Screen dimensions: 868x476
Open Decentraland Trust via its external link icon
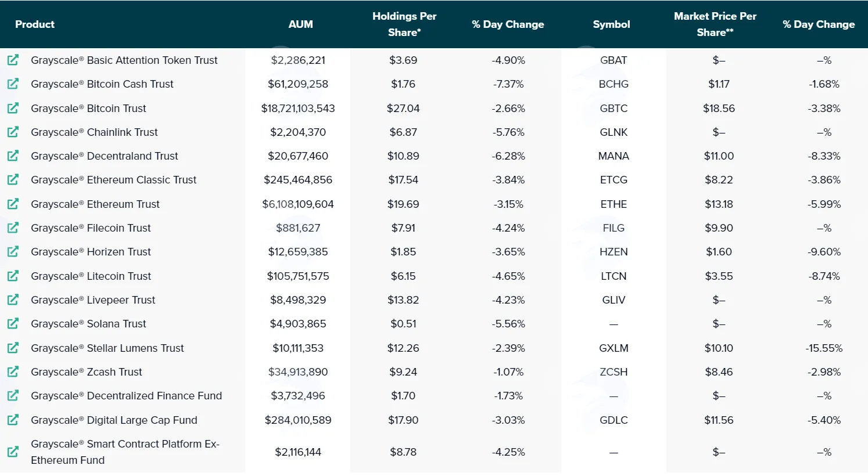(x=13, y=156)
